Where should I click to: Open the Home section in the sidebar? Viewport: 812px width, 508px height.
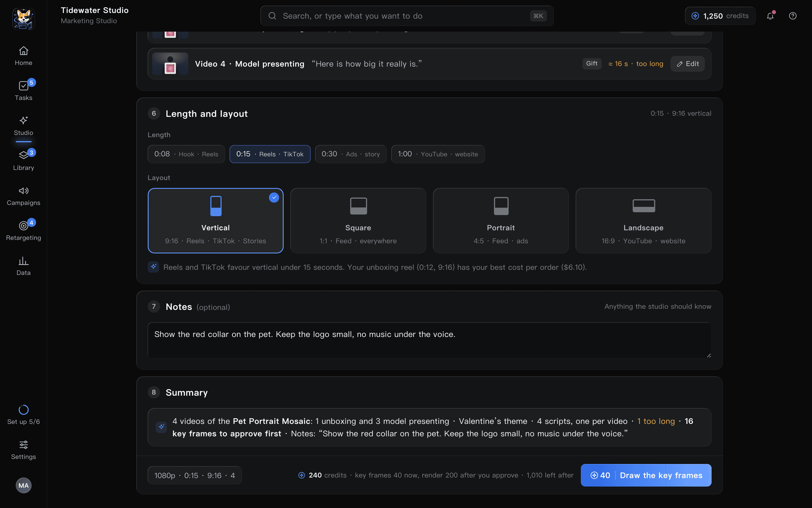point(23,56)
